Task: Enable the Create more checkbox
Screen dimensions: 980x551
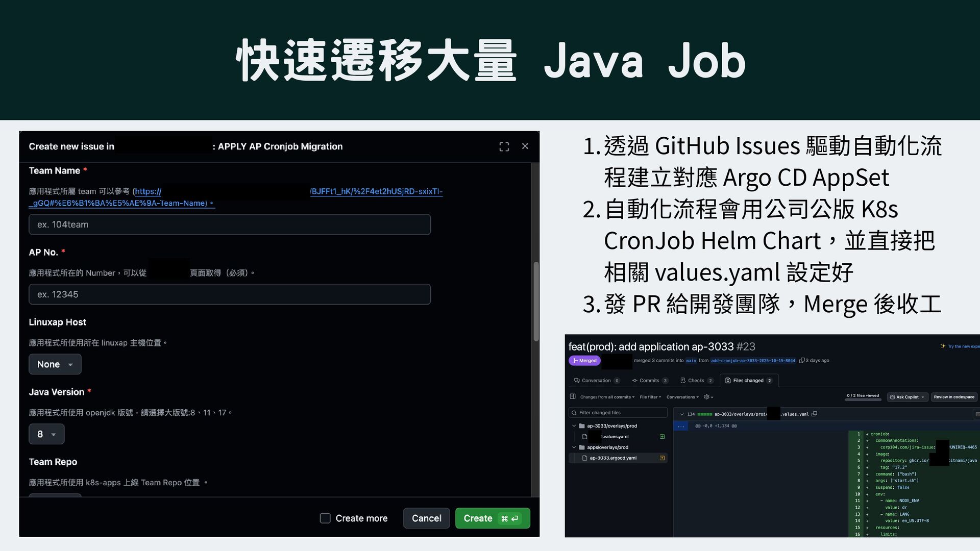Action: point(325,518)
